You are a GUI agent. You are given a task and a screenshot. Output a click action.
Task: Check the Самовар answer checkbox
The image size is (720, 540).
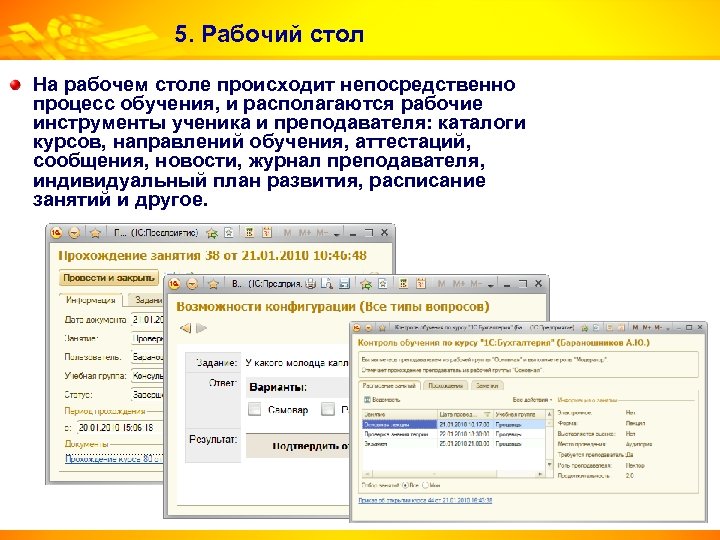tap(254, 409)
